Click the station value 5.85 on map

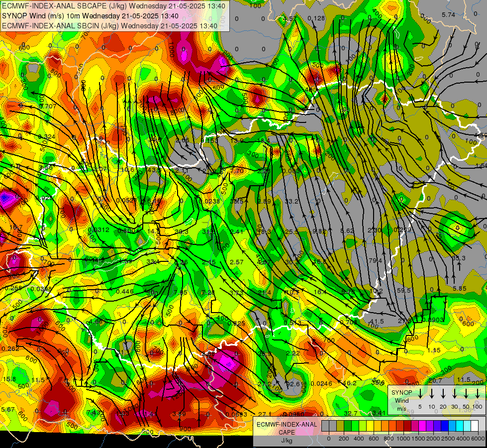tap(459, 289)
